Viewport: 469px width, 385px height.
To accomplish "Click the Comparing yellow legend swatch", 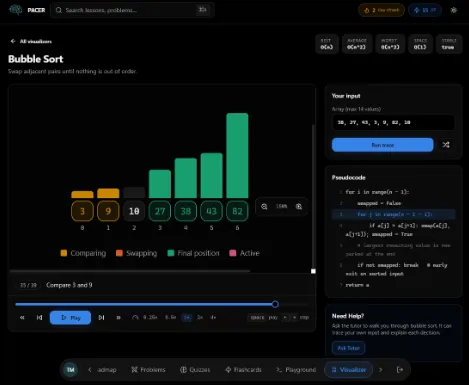I will click(x=64, y=253).
